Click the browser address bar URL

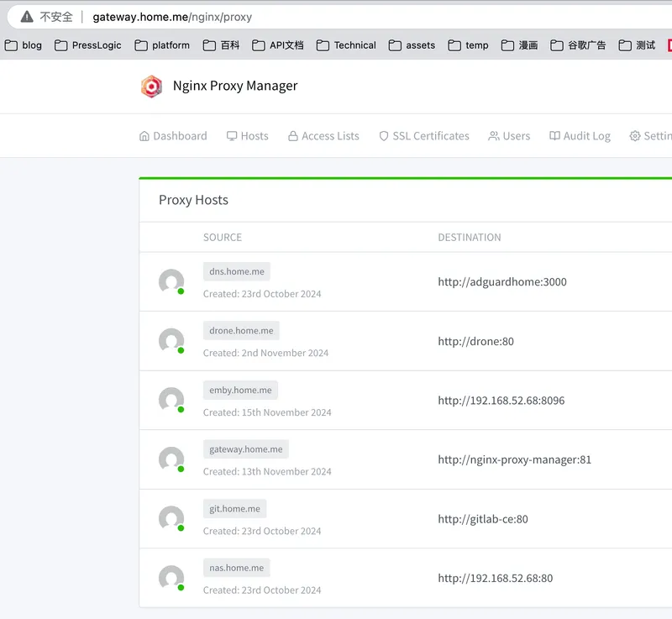[172, 17]
